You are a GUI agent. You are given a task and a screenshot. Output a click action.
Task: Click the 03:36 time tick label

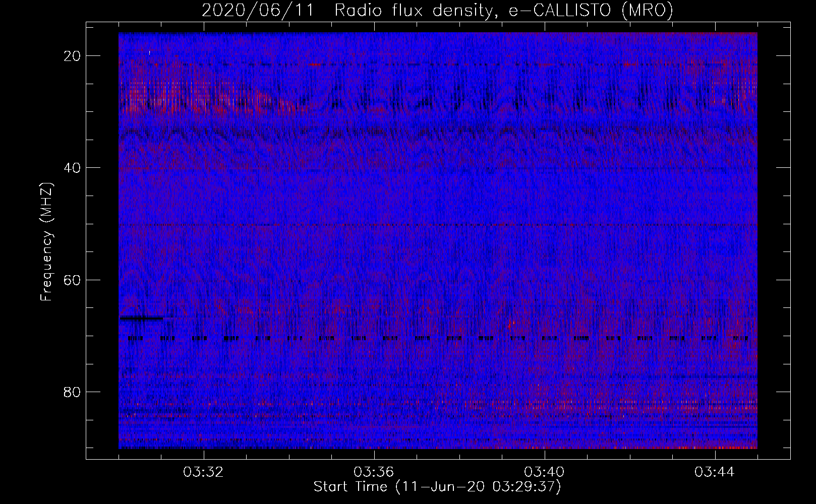pyautogui.click(x=374, y=472)
